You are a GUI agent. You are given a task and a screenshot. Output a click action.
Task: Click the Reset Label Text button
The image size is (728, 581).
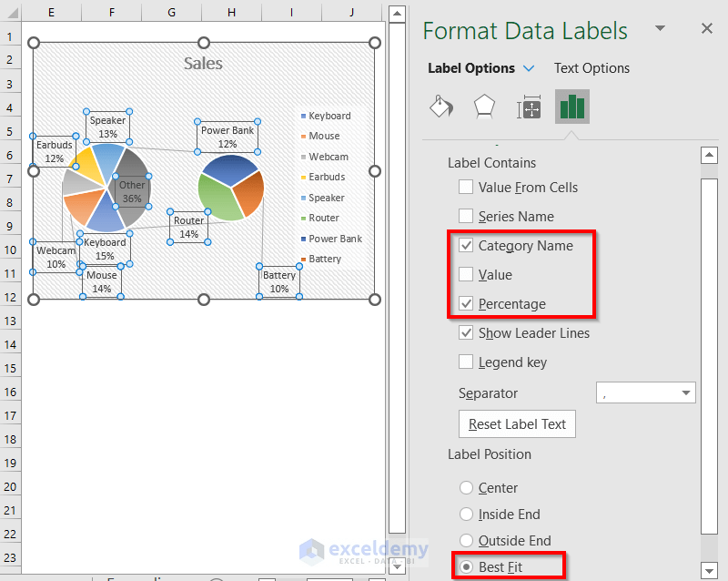point(517,423)
